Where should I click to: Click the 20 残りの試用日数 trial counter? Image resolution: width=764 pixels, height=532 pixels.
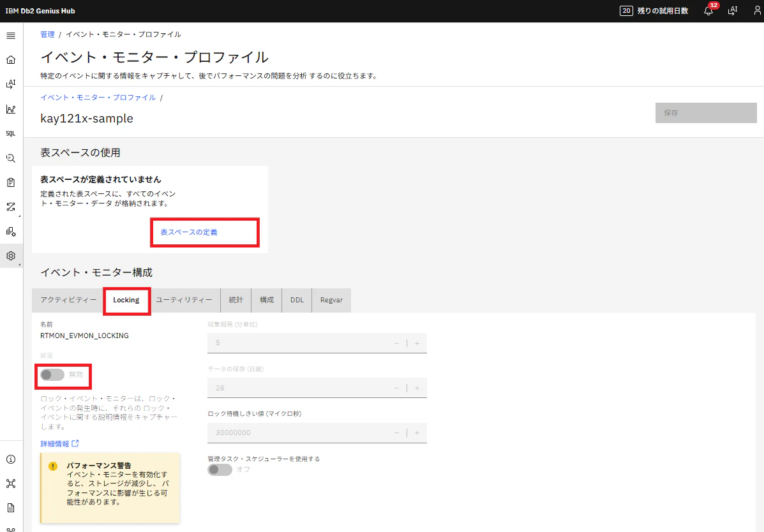coord(654,11)
